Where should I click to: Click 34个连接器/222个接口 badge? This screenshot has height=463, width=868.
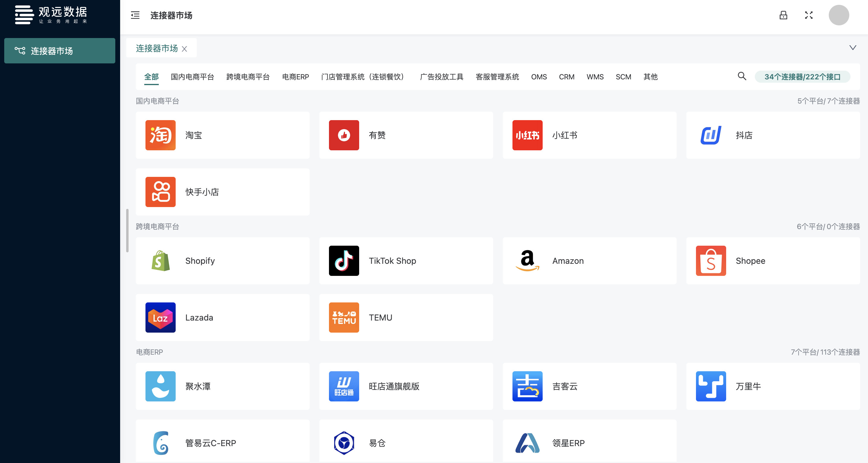point(802,77)
